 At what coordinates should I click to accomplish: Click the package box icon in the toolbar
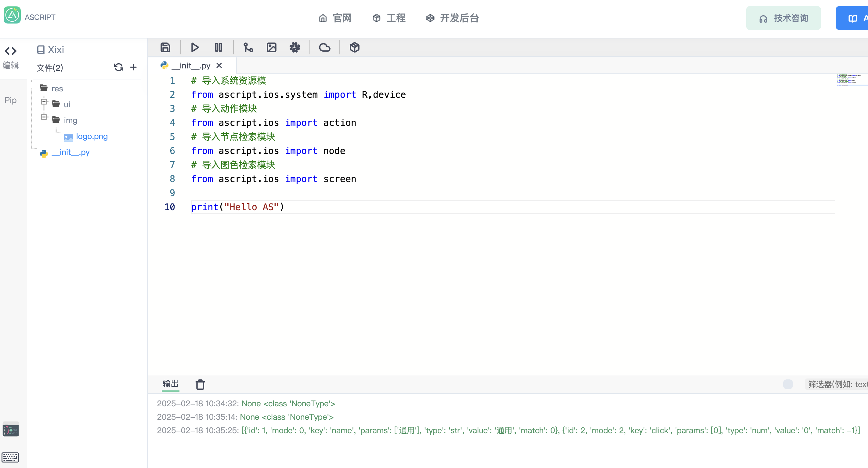click(x=354, y=48)
